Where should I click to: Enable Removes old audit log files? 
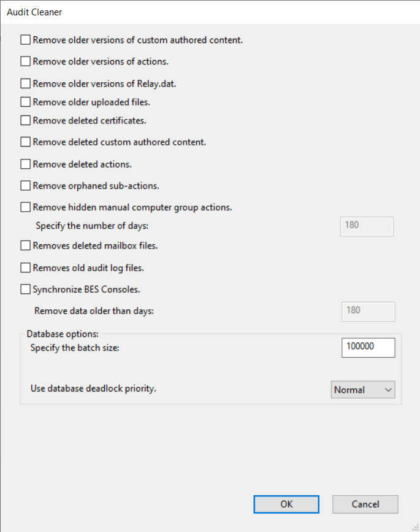pos(25,268)
